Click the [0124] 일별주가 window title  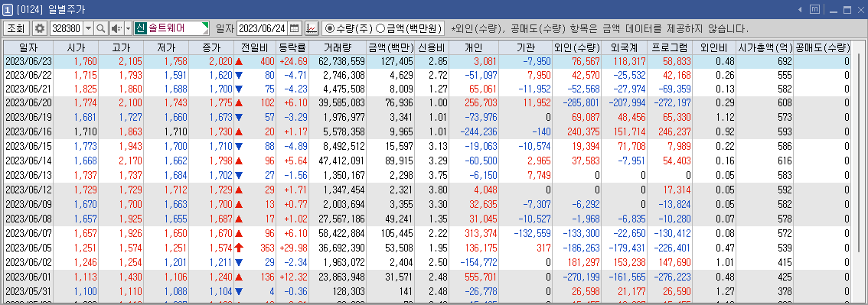coord(51,10)
